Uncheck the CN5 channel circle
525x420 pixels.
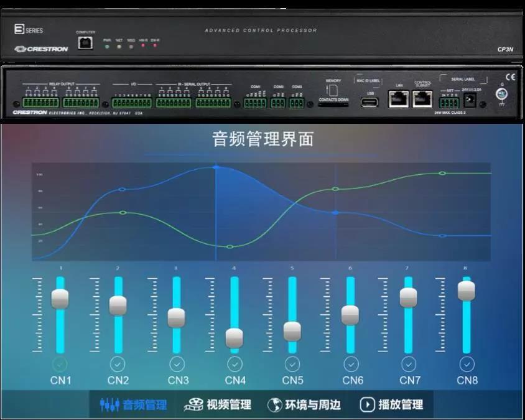click(292, 365)
